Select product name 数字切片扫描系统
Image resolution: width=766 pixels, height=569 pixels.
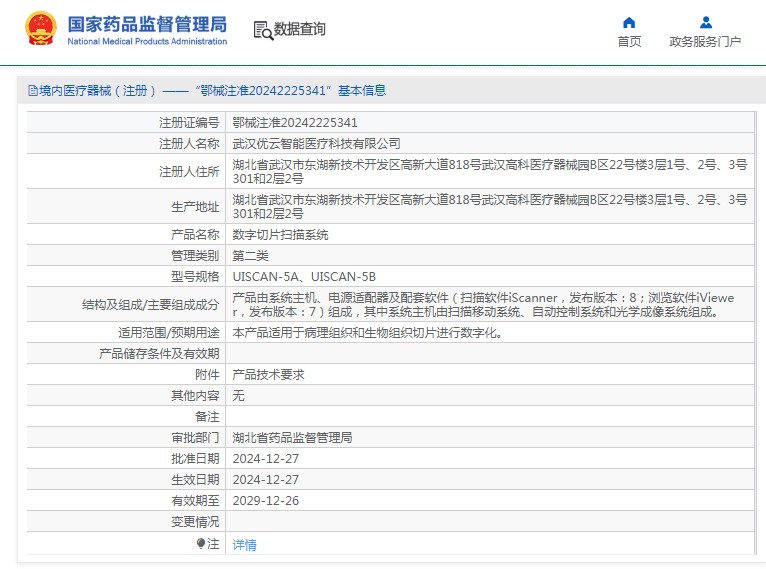pos(280,234)
